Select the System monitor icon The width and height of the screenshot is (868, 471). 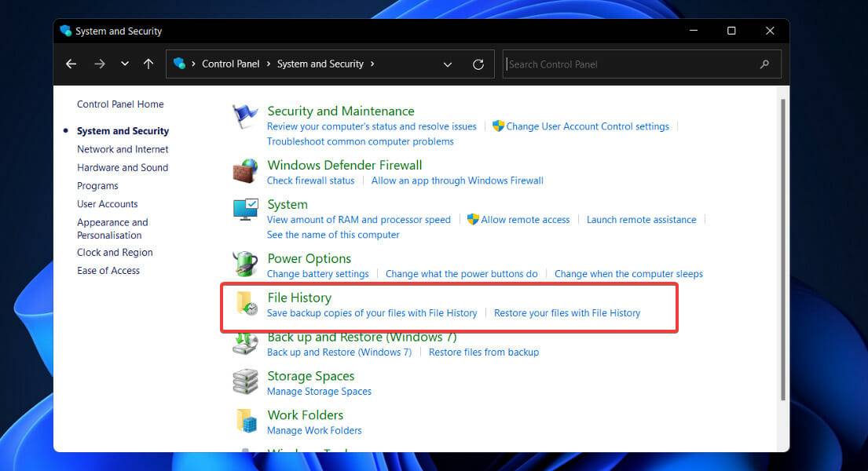pyautogui.click(x=245, y=210)
